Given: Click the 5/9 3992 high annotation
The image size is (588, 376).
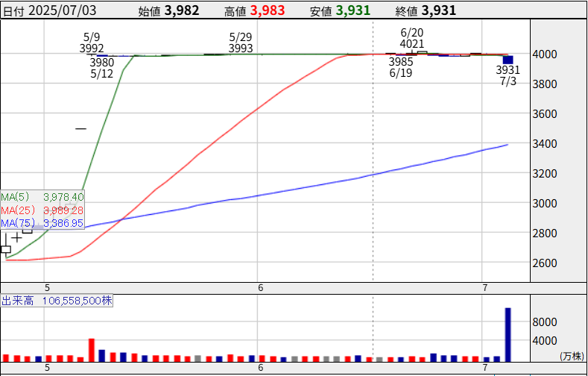Looking at the screenshot, I should [x=92, y=43].
